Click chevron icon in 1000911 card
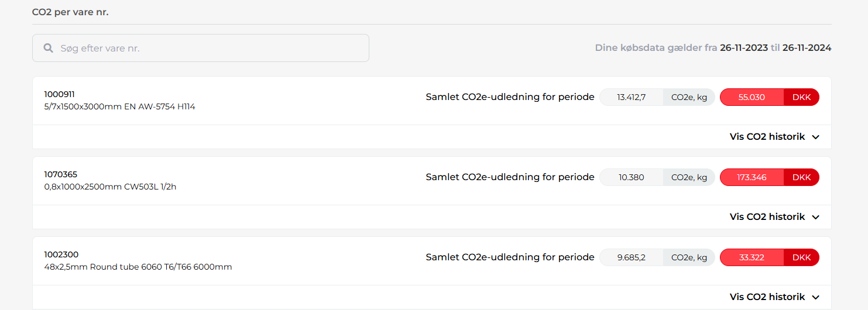This screenshot has height=310, width=868. (816, 137)
